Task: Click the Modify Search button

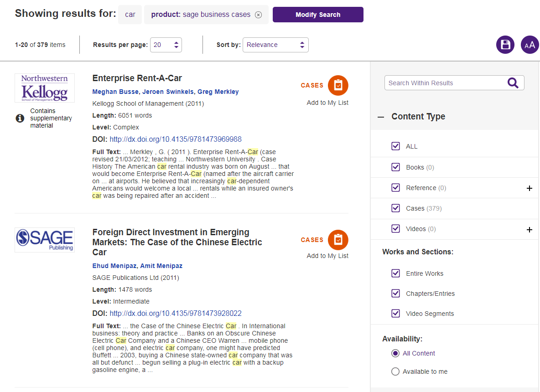Action: [x=318, y=15]
